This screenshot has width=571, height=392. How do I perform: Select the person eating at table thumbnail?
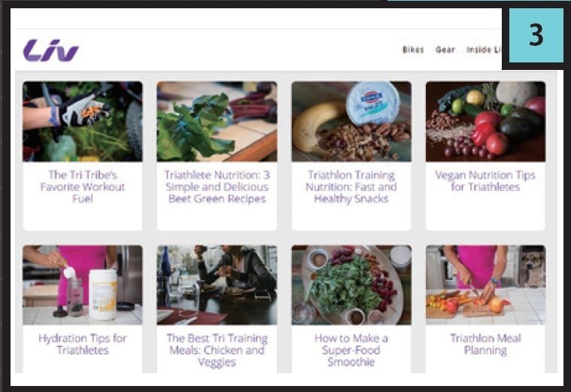[x=217, y=285]
